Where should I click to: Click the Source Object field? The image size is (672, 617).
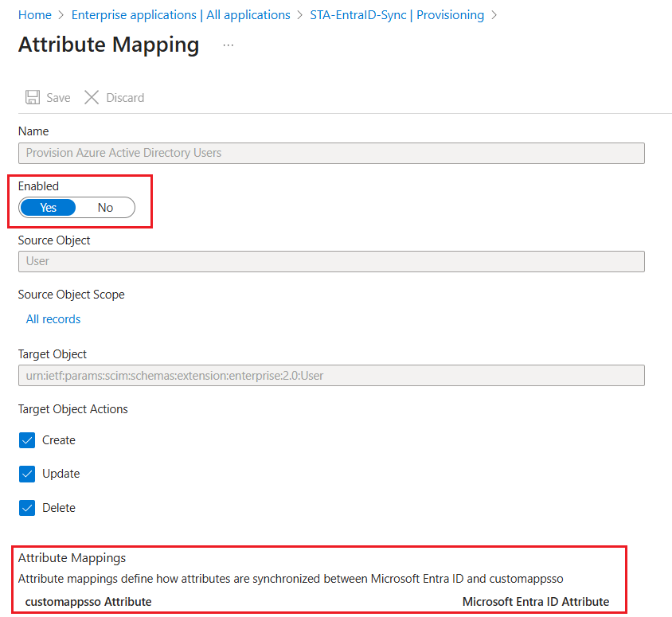click(x=331, y=261)
